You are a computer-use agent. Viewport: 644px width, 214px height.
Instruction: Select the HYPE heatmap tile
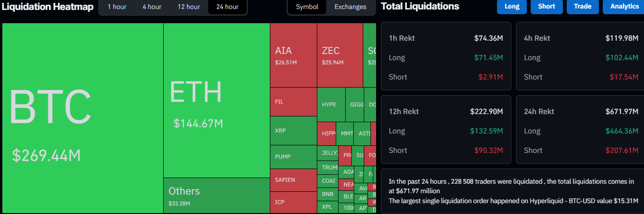coord(331,105)
